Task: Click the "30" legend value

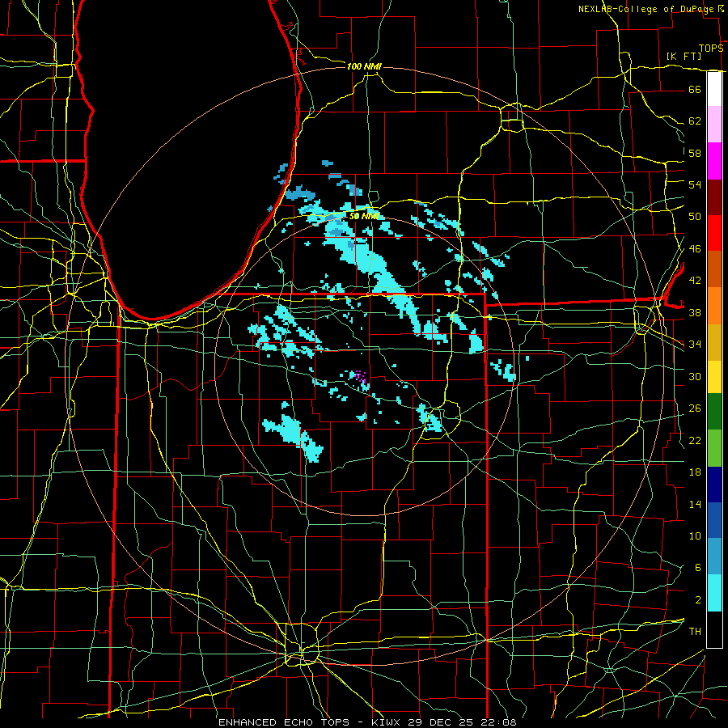Action: tap(695, 376)
